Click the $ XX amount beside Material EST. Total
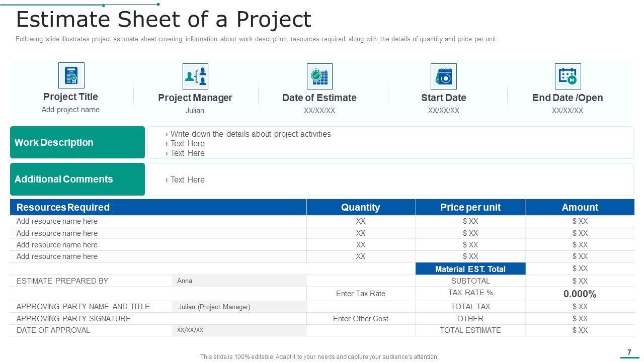This screenshot has height=362, width=644. coord(580,268)
